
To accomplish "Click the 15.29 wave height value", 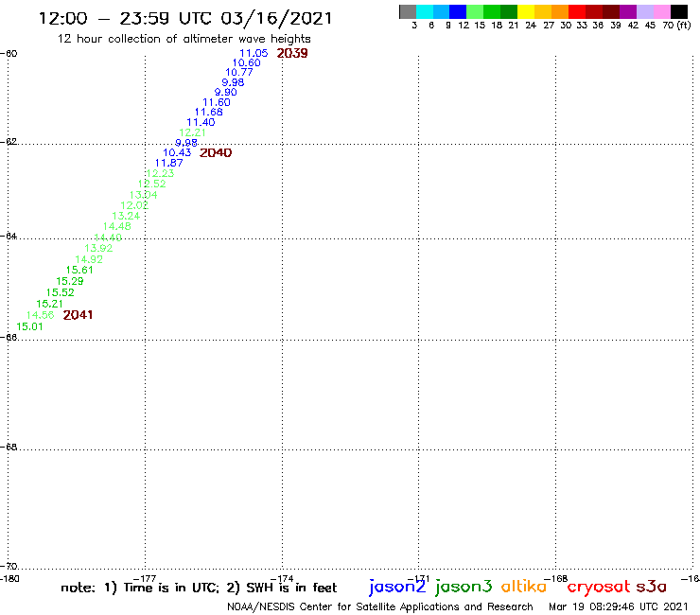I will (x=70, y=281).
